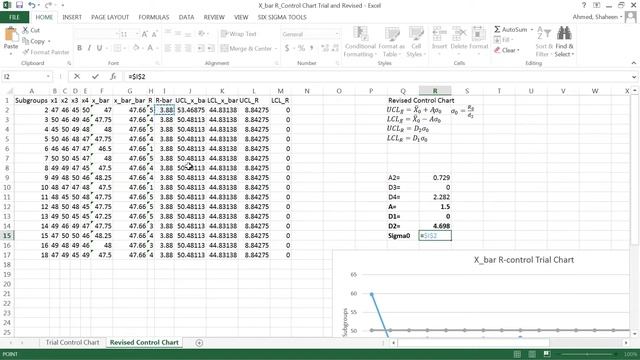Screen dimensions: 640x360
Task: Expand the Name Box dropdown
Action: (x=48, y=77)
